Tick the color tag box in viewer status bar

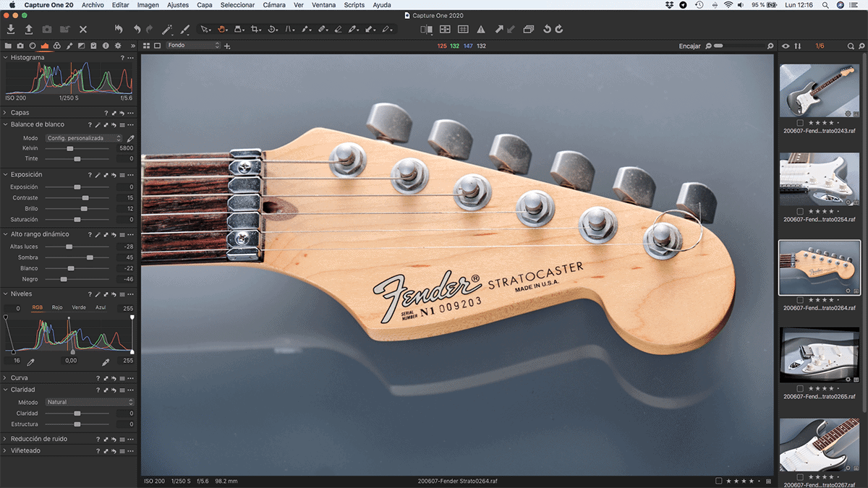coord(718,481)
